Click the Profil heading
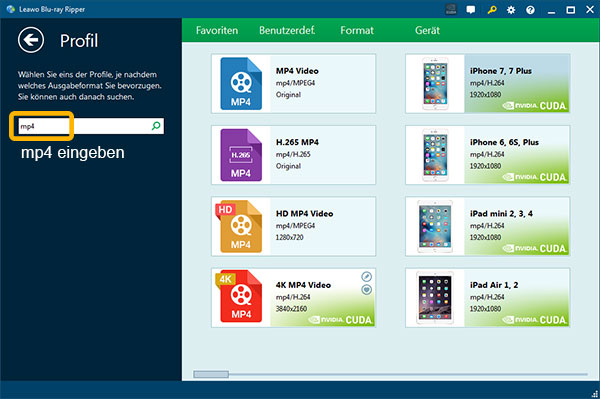 tap(79, 41)
